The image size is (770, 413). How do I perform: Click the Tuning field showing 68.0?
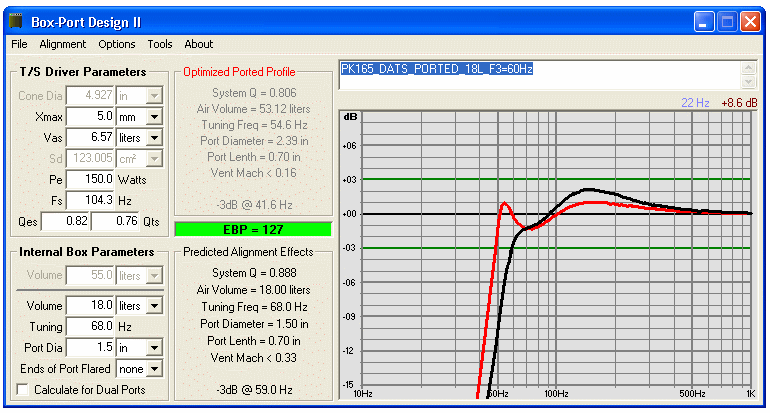[90, 327]
